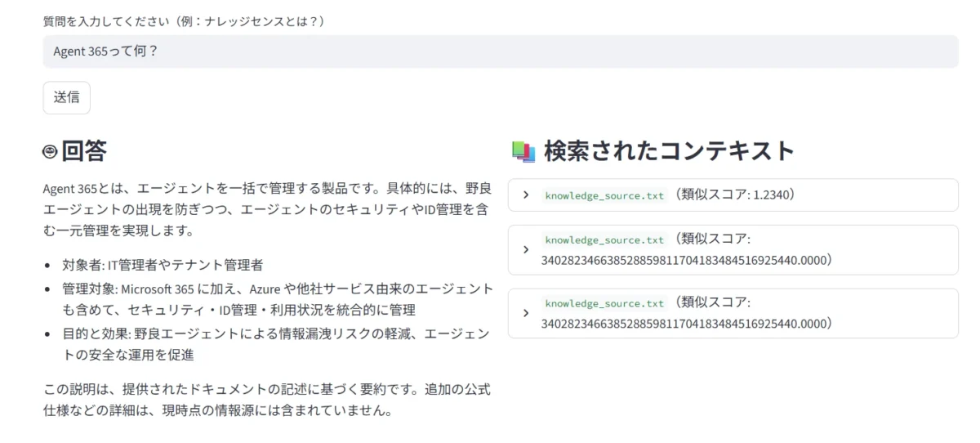980x443 pixels.
Task: Click the first knowledge_source.txt file label
Action: 604,195
